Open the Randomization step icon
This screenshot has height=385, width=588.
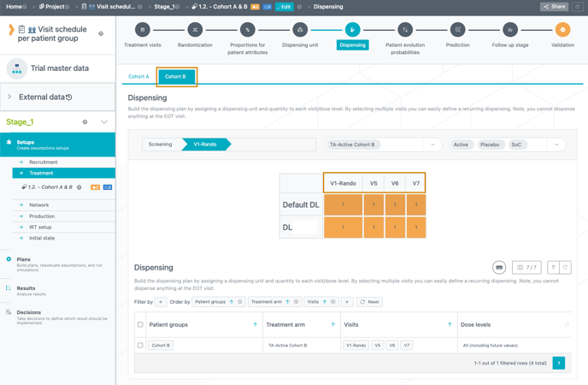click(195, 30)
